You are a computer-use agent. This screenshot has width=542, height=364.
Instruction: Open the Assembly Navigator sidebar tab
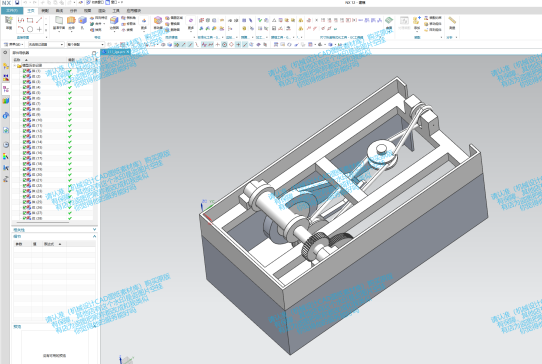(6, 66)
